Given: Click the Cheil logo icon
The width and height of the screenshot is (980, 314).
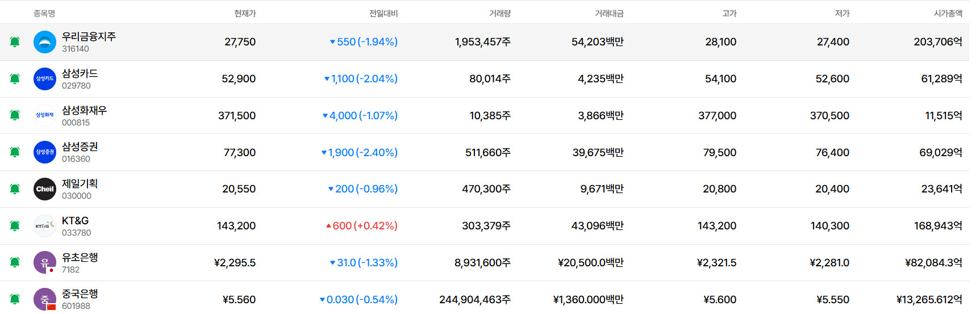Looking at the screenshot, I should coord(45,189).
